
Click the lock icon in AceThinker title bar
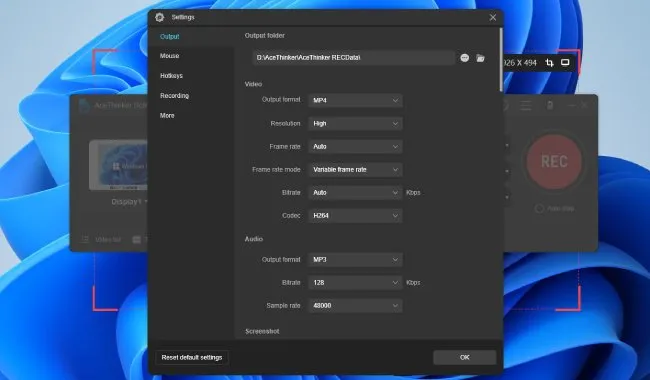550,105
